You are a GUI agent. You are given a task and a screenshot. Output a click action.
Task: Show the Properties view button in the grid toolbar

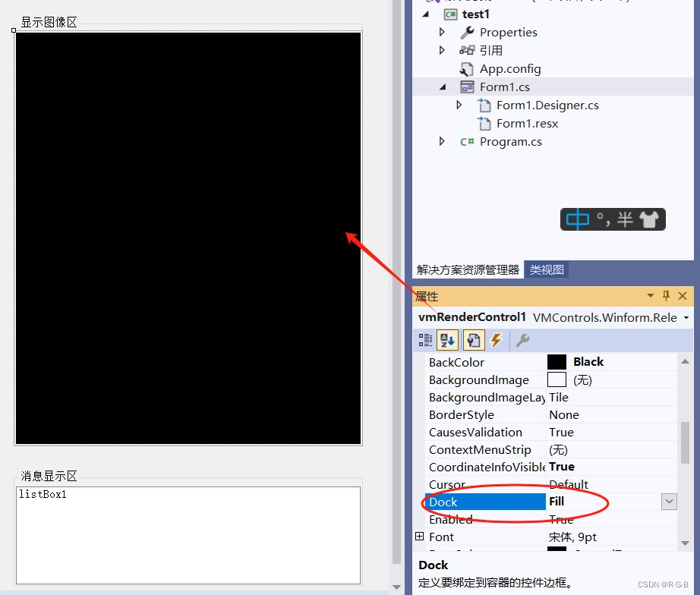(474, 340)
